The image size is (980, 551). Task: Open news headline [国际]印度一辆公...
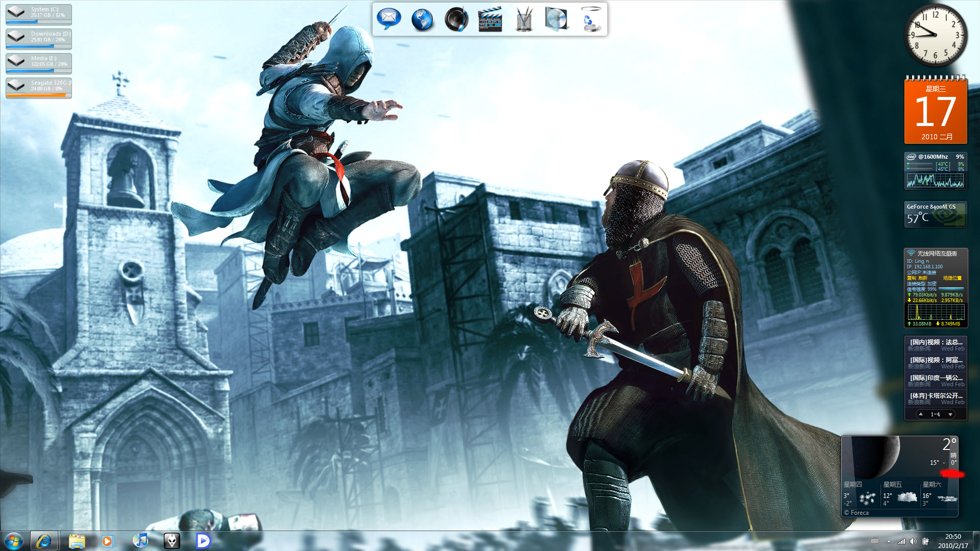point(936,378)
